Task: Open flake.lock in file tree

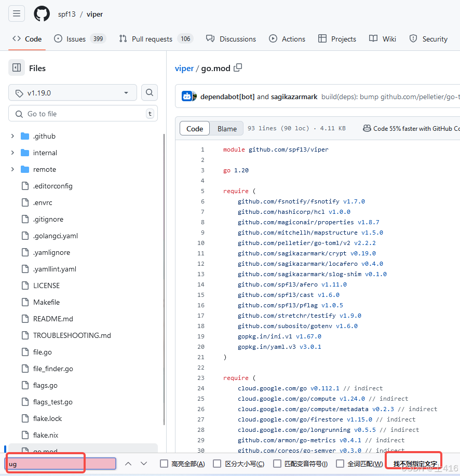Action: click(x=47, y=418)
